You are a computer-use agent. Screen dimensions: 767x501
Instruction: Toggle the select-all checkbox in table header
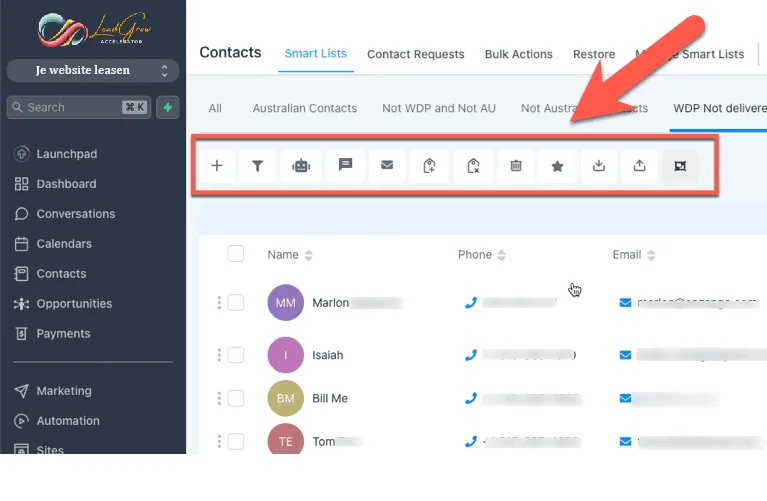236,254
